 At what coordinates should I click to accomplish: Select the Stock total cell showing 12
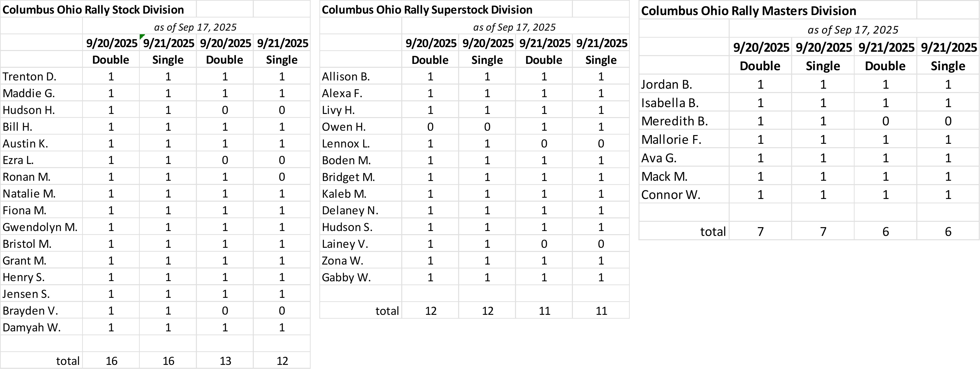[x=282, y=361]
